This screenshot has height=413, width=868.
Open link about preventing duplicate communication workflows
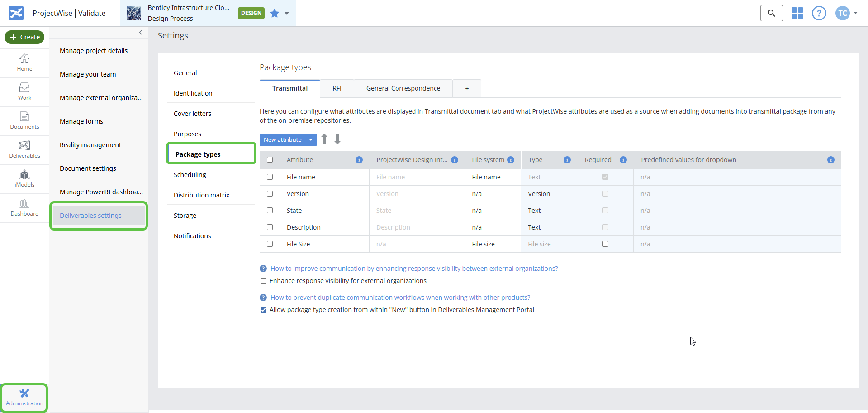click(400, 297)
